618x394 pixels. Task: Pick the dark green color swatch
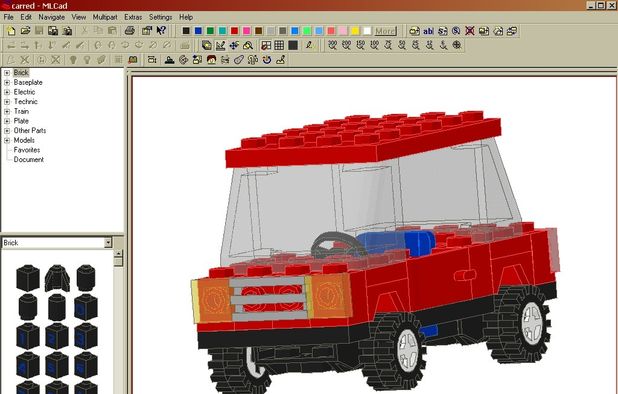[x=210, y=31]
